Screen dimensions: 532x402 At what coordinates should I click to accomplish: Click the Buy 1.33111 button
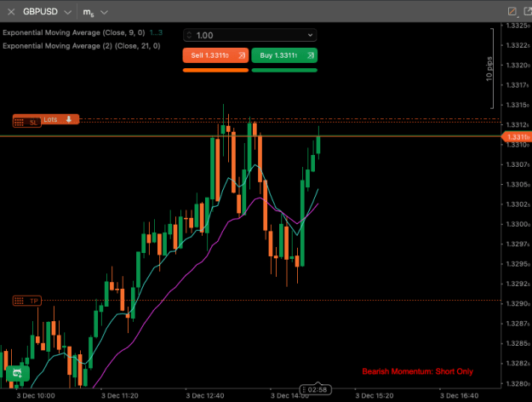(284, 55)
